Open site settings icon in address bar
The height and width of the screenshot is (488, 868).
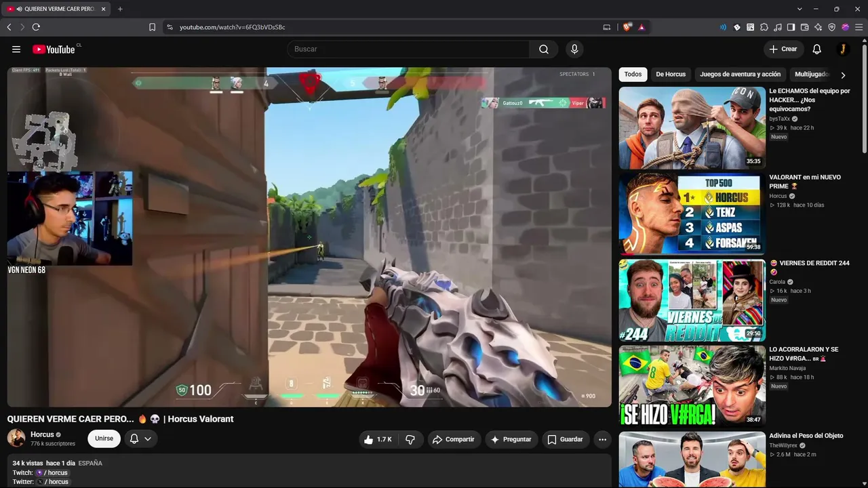(x=169, y=27)
